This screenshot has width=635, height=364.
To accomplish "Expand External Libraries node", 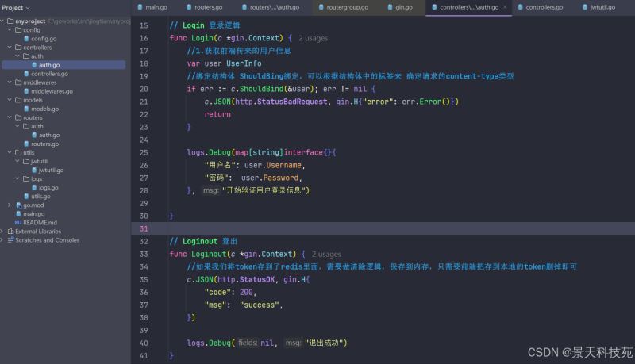I will (2, 232).
